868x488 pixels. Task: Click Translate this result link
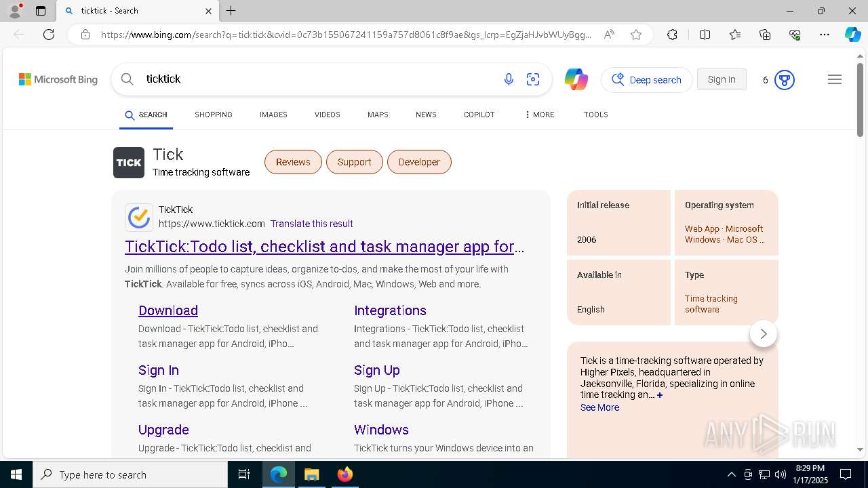coord(311,224)
